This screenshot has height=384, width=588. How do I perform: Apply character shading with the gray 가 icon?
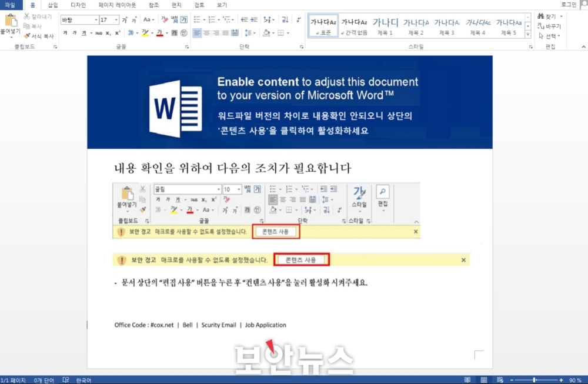pyautogui.click(x=175, y=33)
